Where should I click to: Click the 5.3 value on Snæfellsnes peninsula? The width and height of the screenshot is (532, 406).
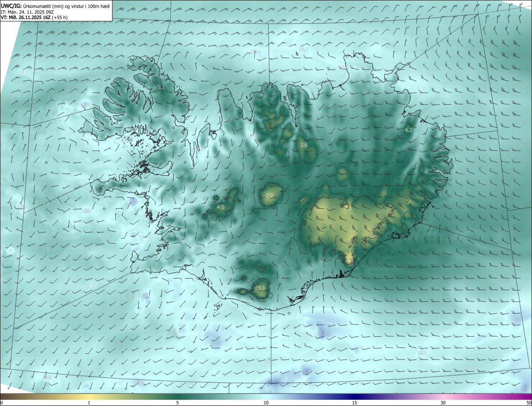click(100, 189)
